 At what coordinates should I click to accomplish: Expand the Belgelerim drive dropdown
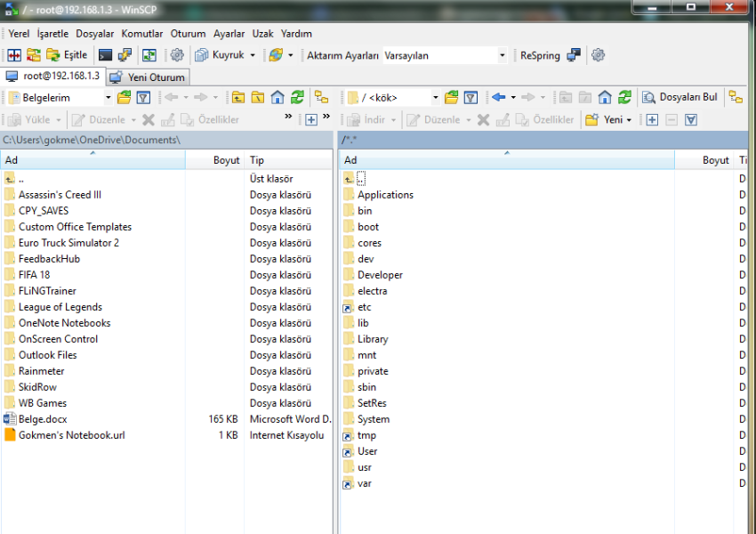tap(109, 98)
